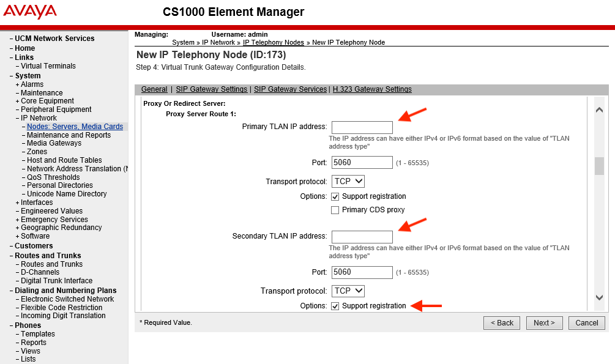The height and width of the screenshot is (364, 615).
Task: Expand the Interfaces tree node
Action: coord(17,202)
